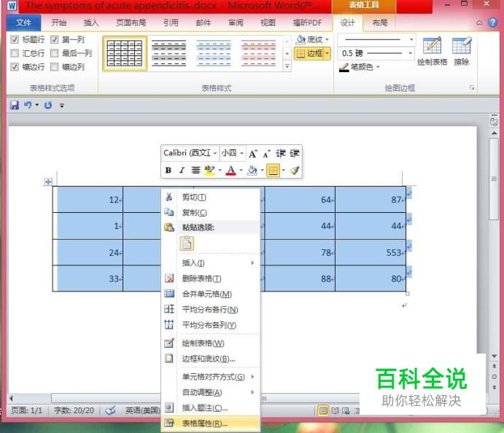The image size is (504, 433).
Task: Select the blue banded table style thumbnail
Action: [214, 53]
